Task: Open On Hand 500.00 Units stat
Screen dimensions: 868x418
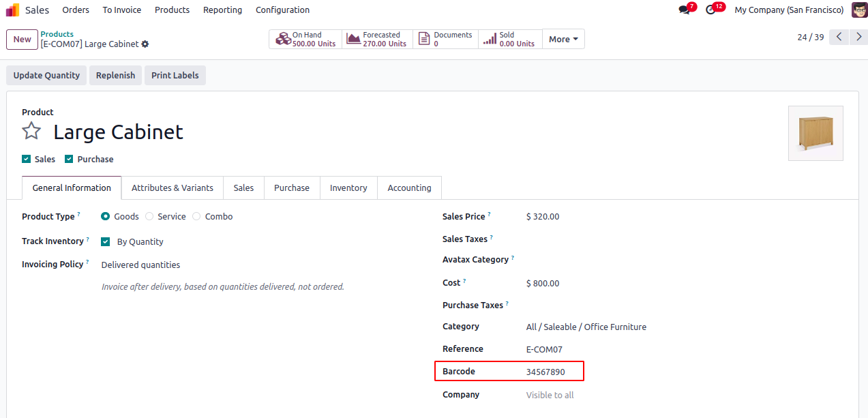Action: pyautogui.click(x=306, y=39)
